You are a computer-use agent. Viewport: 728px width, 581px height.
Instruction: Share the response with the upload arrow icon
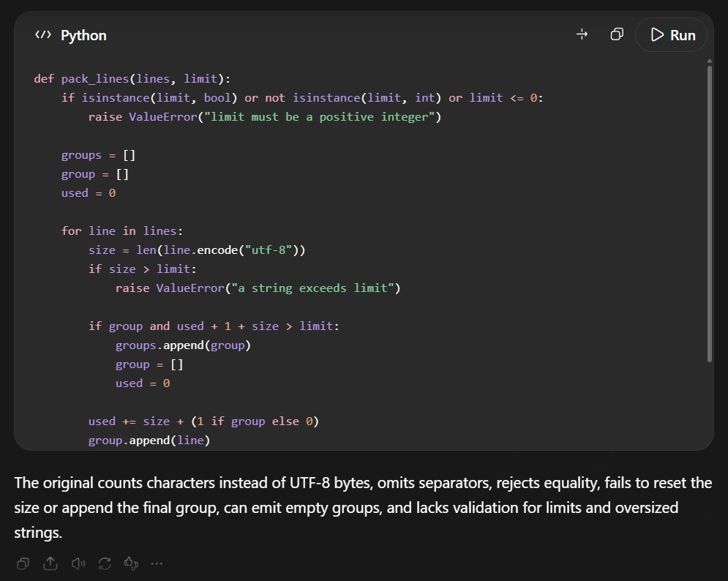[x=50, y=563]
